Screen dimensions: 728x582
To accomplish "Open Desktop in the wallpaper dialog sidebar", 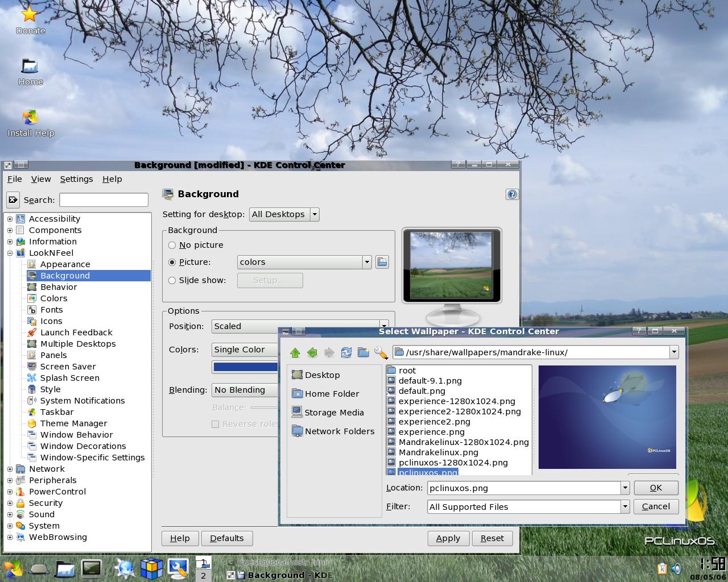I will click(316, 375).
